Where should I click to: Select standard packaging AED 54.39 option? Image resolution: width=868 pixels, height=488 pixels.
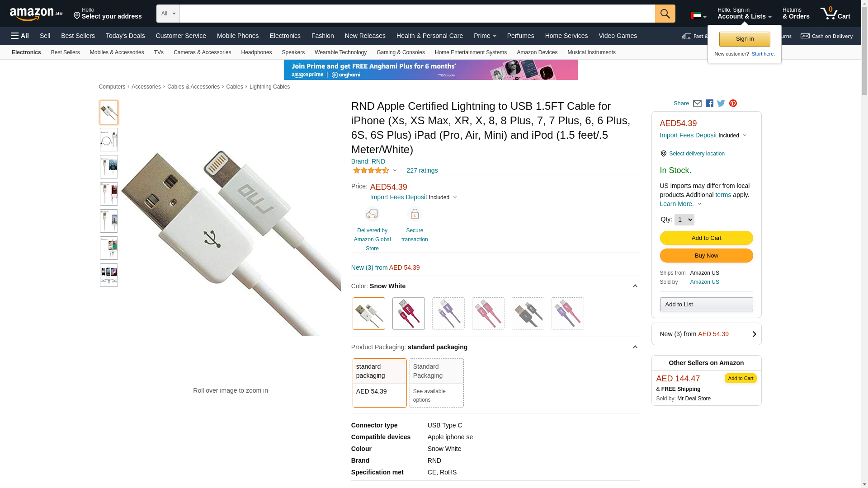(379, 383)
